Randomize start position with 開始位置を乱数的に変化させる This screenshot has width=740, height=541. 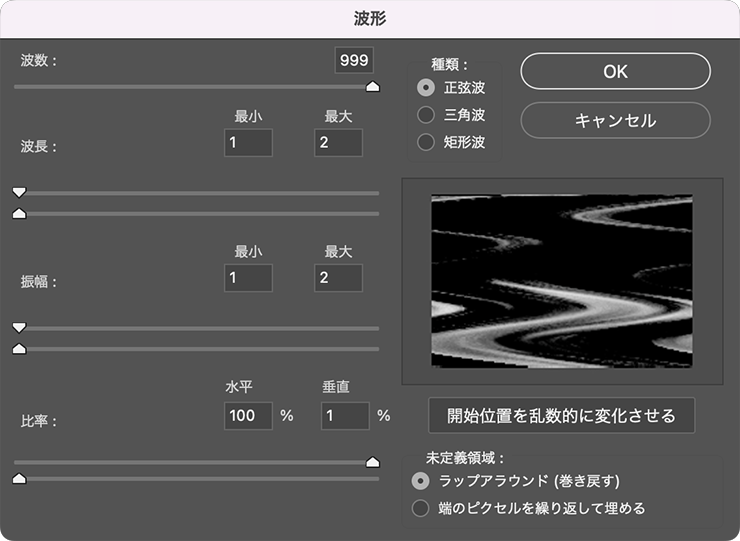pos(561,415)
